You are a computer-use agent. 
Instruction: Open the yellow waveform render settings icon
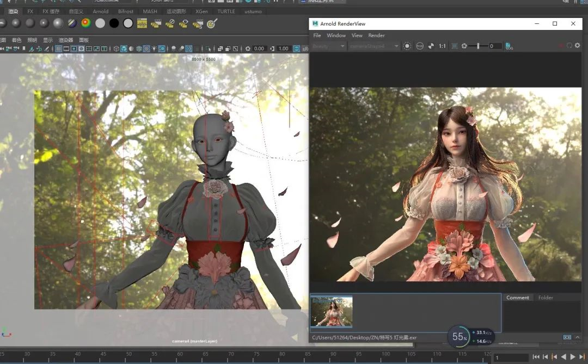coord(142,23)
